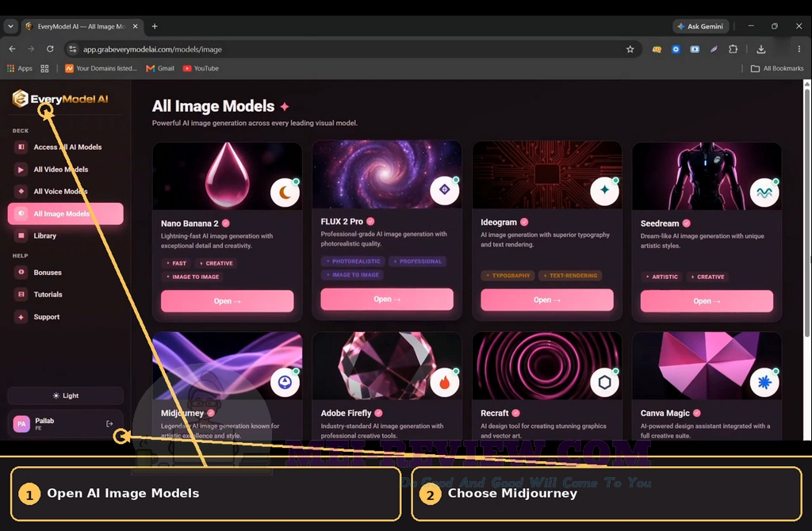Bookmark this page with star icon
The width and height of the screenshot is (812, 531).
tap(630, 49)
